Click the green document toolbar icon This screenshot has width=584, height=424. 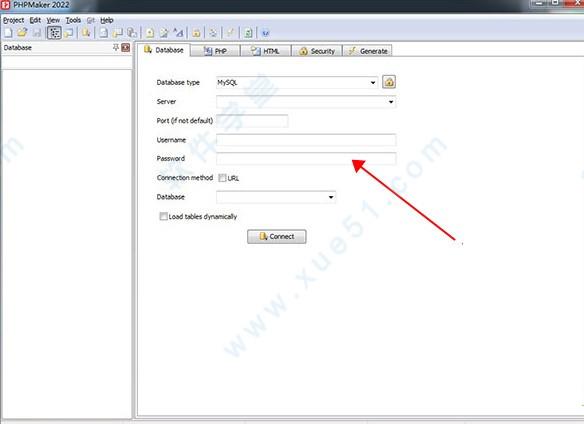click(x=248, y=33)
